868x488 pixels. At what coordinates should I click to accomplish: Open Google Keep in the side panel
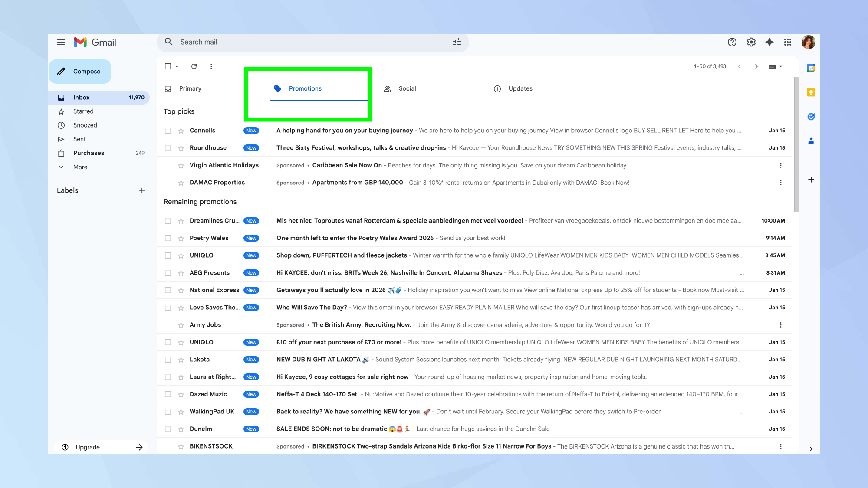click(811, 92)
